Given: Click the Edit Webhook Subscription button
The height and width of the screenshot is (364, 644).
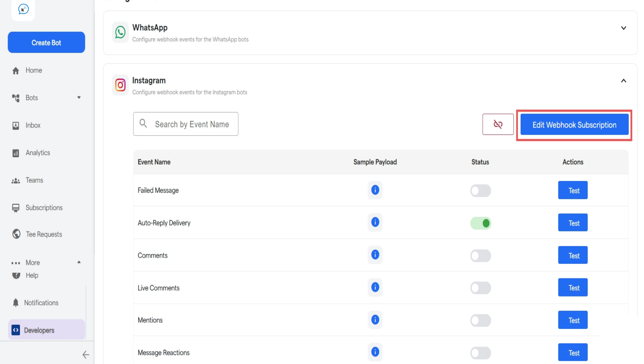Looking at the screenshot, I should [x=574, y=125].
